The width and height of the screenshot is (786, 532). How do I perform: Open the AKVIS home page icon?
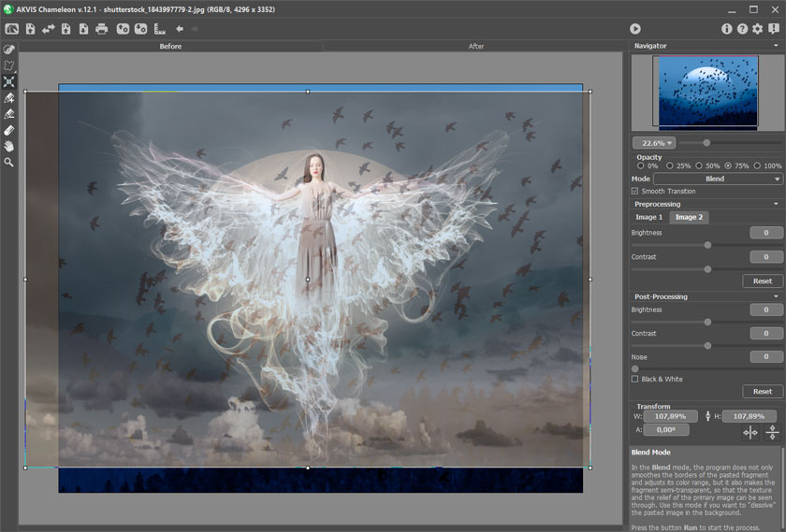[11, 29]
